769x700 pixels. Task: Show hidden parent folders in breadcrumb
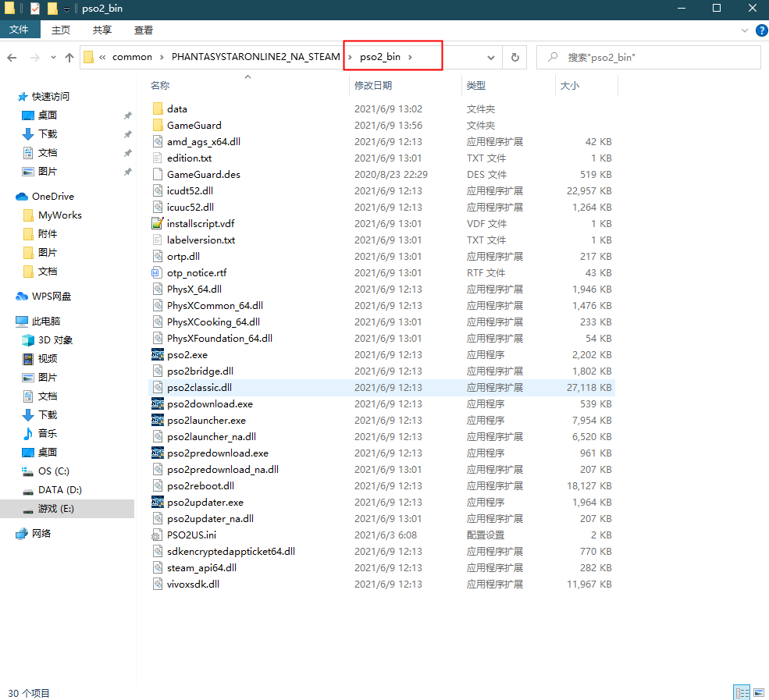[x=102, y=57]
